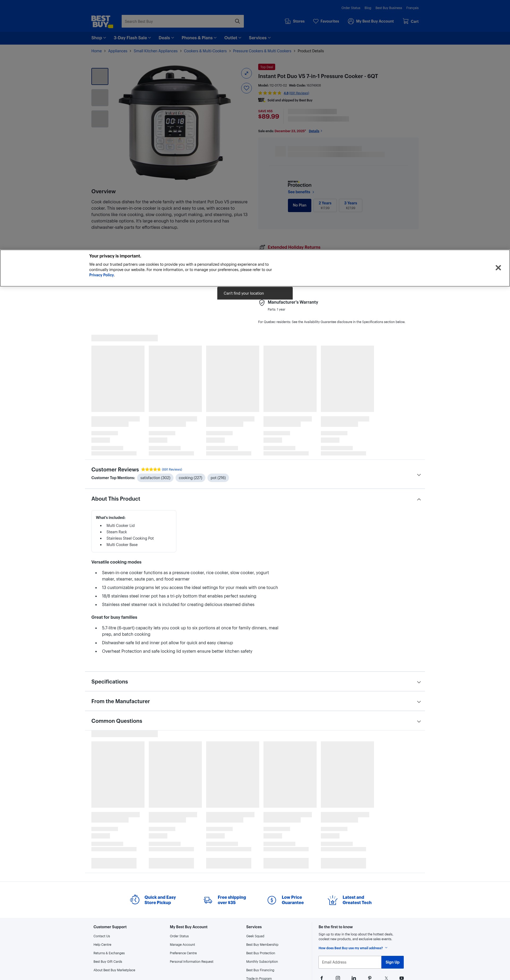Click Order Status in top bar

[x=351, y=8]
